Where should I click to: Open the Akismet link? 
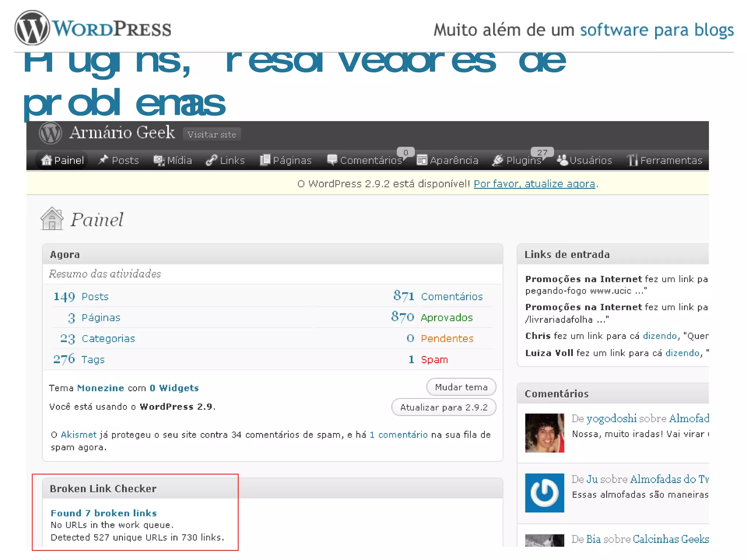pos(78,435)
